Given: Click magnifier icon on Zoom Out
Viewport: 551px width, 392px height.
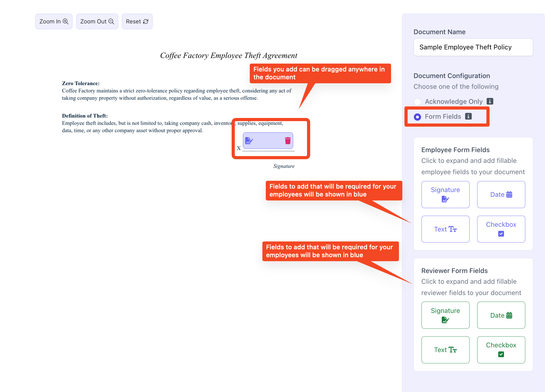Looking at the screenshot, I should point(111,22).
